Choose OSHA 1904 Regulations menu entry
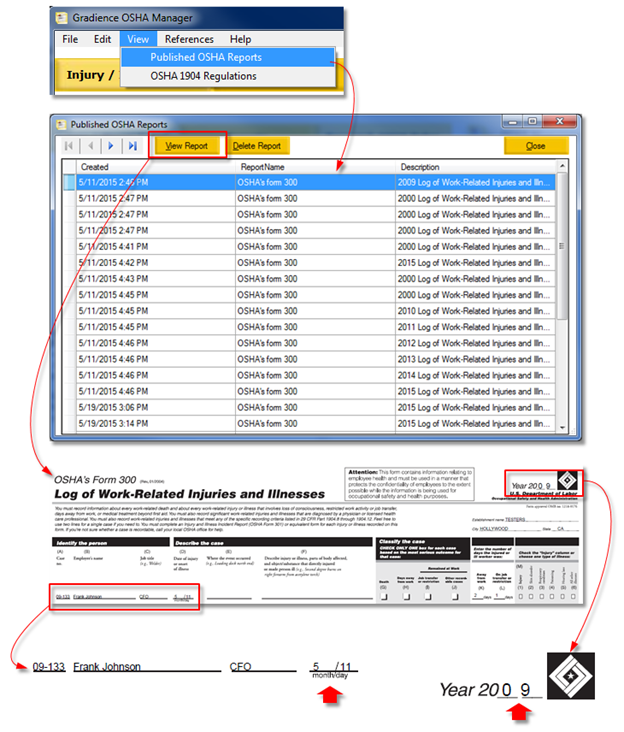The height and width of the screenshot is (732, 624). point(228,76)
